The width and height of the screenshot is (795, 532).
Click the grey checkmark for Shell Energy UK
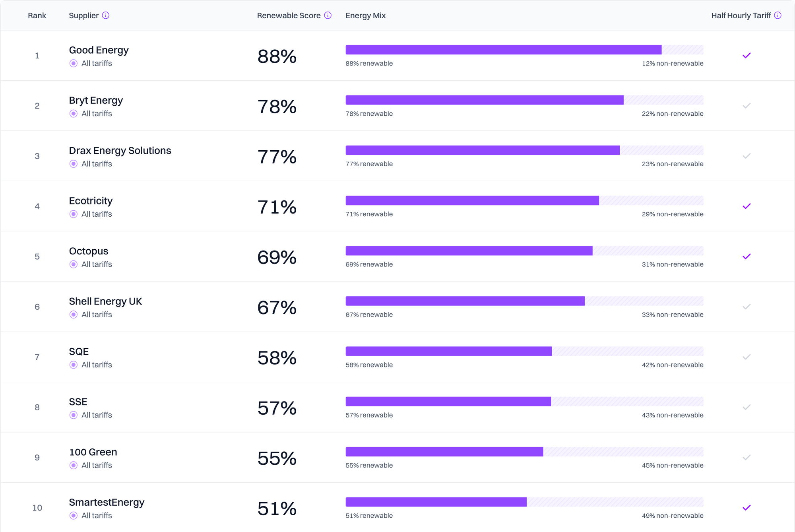747,307
